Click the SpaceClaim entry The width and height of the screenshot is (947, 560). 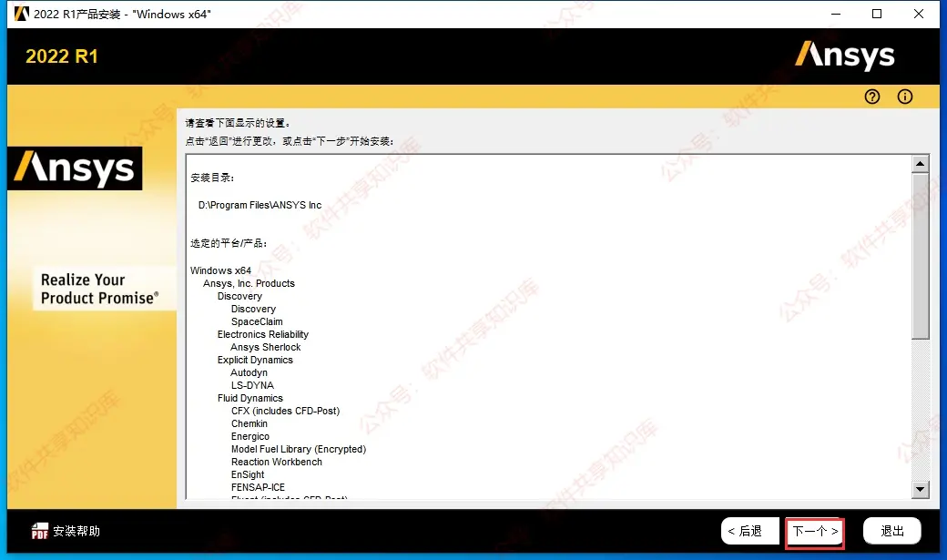pos(257,321)
